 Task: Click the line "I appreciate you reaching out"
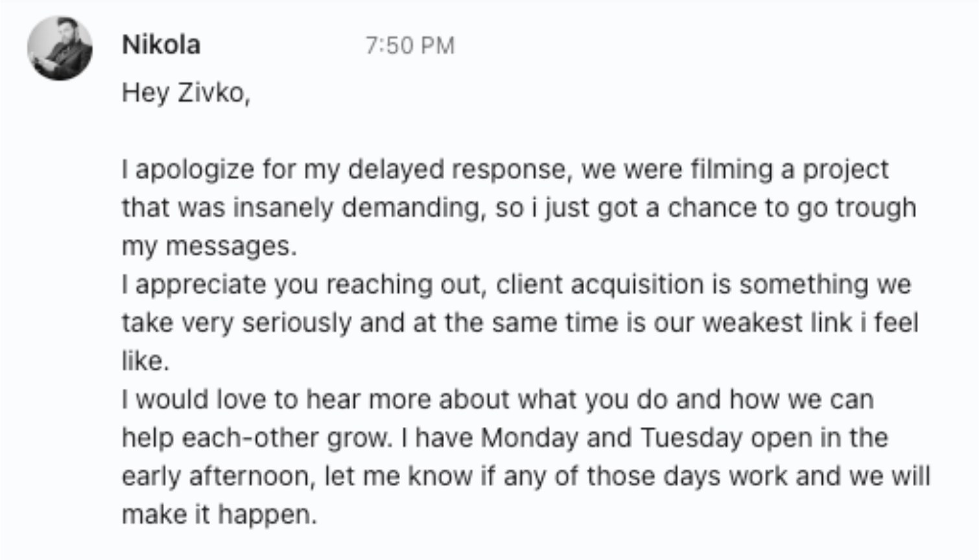(x=517, y=285)
